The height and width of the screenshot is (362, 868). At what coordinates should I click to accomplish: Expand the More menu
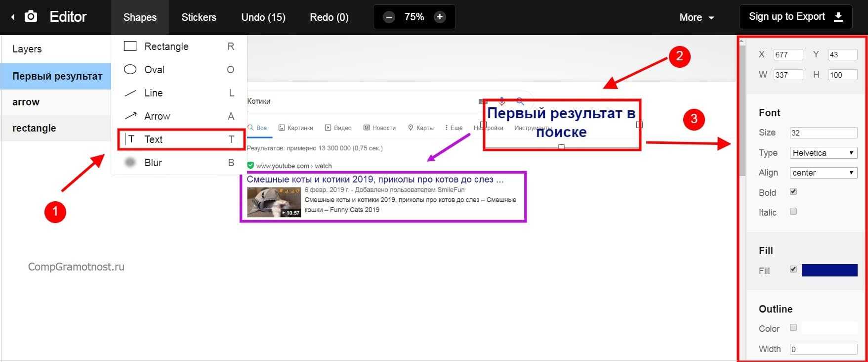click(697, 17)
